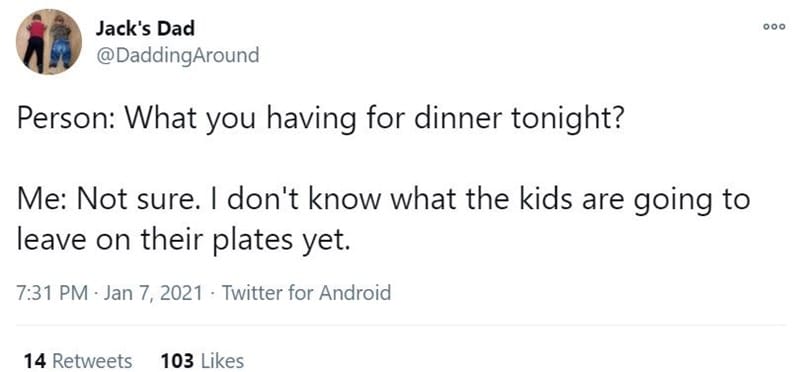Visit the @DaddingAround handle
800x372 pixels.
[177, 55]
